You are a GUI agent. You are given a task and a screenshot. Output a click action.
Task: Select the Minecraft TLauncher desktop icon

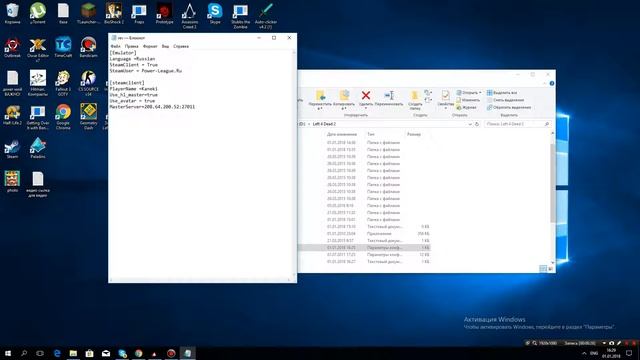(88, 13)
